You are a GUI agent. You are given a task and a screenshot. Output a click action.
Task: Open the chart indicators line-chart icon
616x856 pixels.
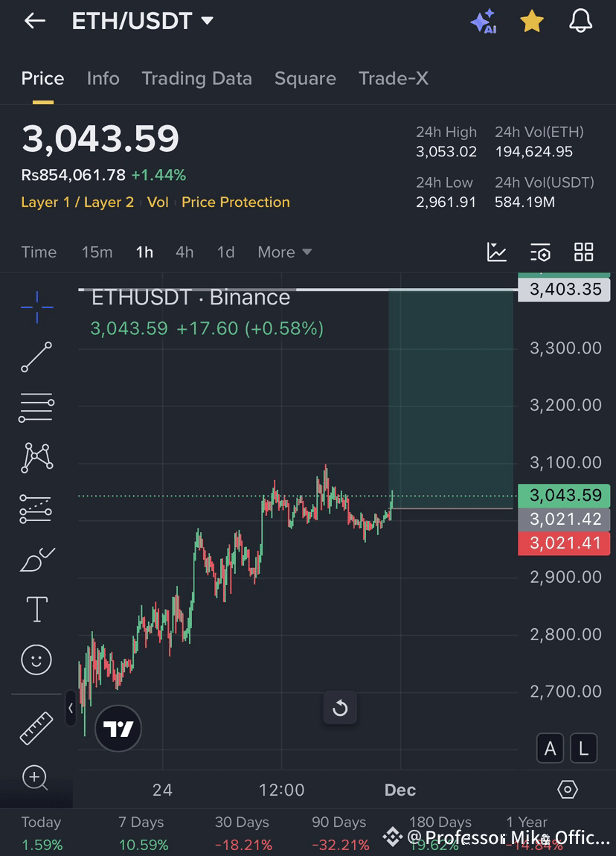click(496, 252)
